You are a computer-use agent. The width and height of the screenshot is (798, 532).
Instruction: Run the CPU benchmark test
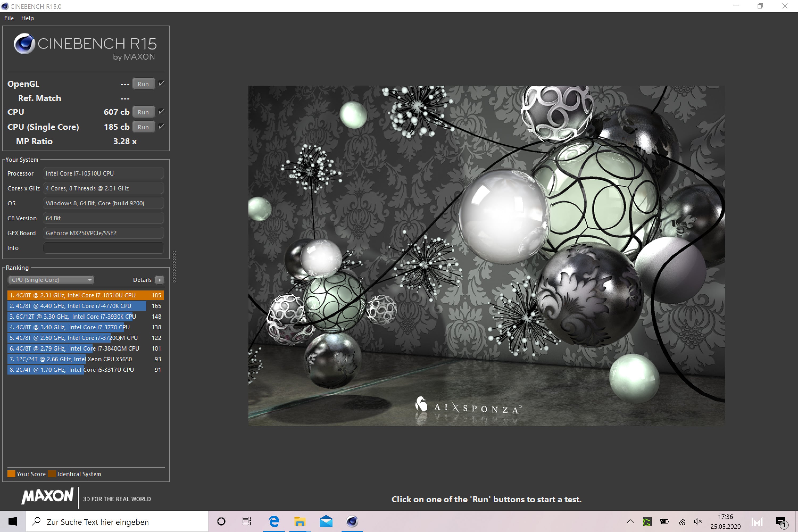point(143,112)
